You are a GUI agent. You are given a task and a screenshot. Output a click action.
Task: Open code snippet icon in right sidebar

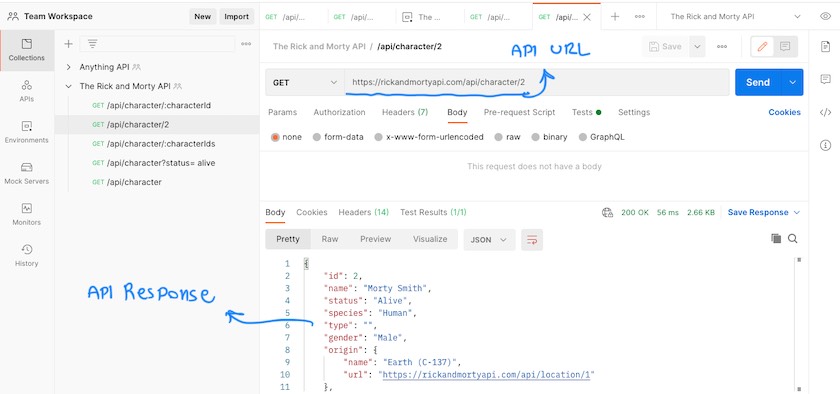(x=825, y=113)
